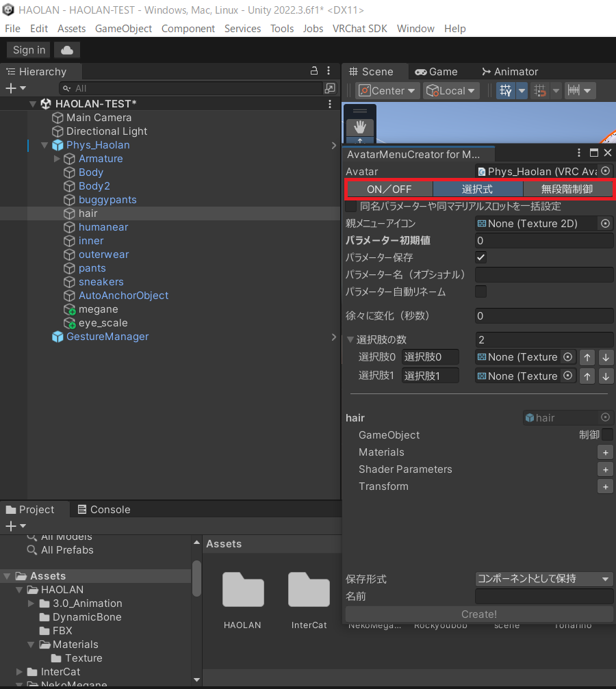The width and height of the screenshot is (616, 689).
Task: Pick a texture for 親メニューアイコン
Action: click(606, 224)
